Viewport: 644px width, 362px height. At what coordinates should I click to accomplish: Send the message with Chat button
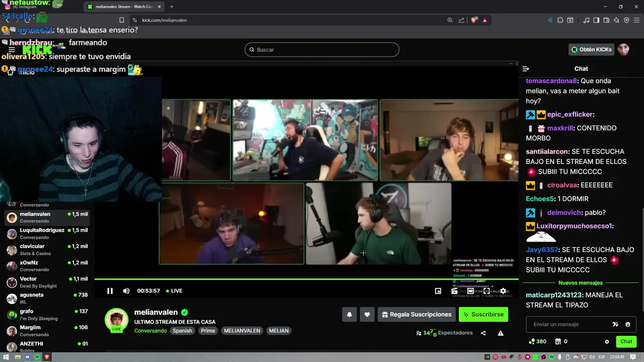click(626, 341)
